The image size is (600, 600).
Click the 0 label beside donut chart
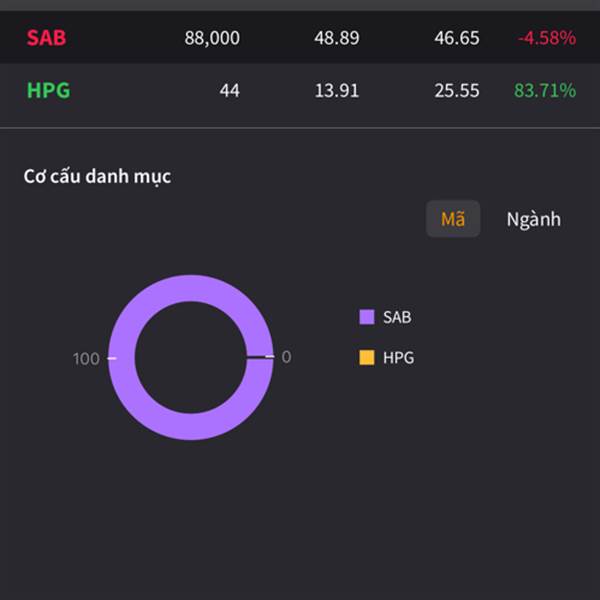click(286, 357)
